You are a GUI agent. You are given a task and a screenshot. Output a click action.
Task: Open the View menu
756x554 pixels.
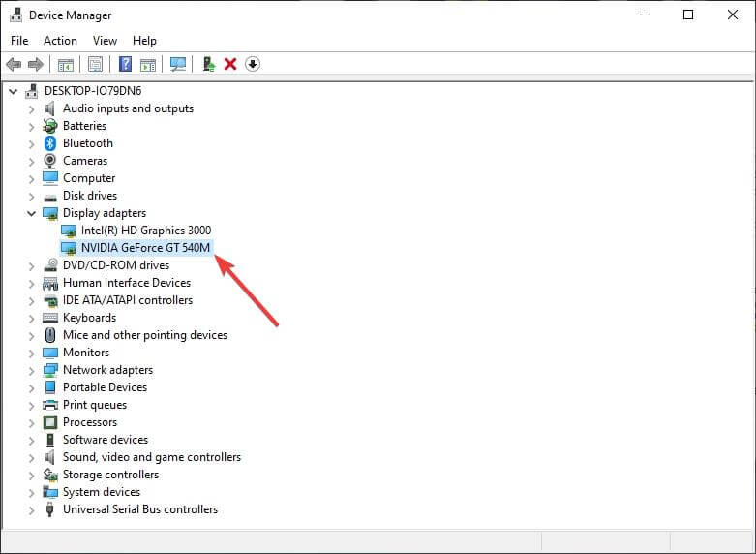pyautogui.click(x=105, y=41)
